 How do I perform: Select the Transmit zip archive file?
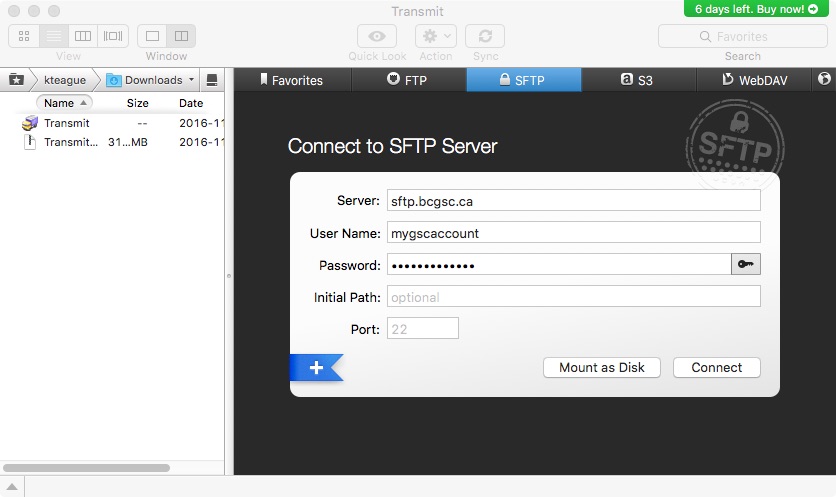coord(112,142)
